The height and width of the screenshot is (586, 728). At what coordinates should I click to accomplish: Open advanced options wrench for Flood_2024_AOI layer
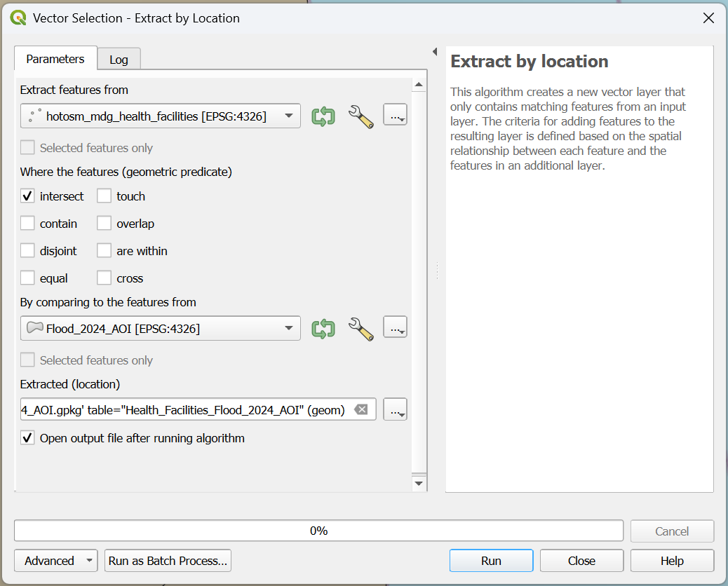click(361, 328)
